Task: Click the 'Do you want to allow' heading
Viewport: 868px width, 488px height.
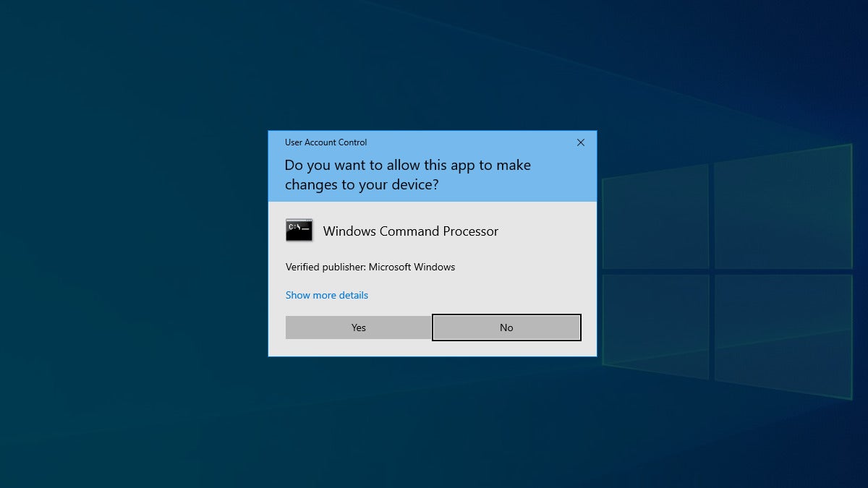Action: [408, 175]
